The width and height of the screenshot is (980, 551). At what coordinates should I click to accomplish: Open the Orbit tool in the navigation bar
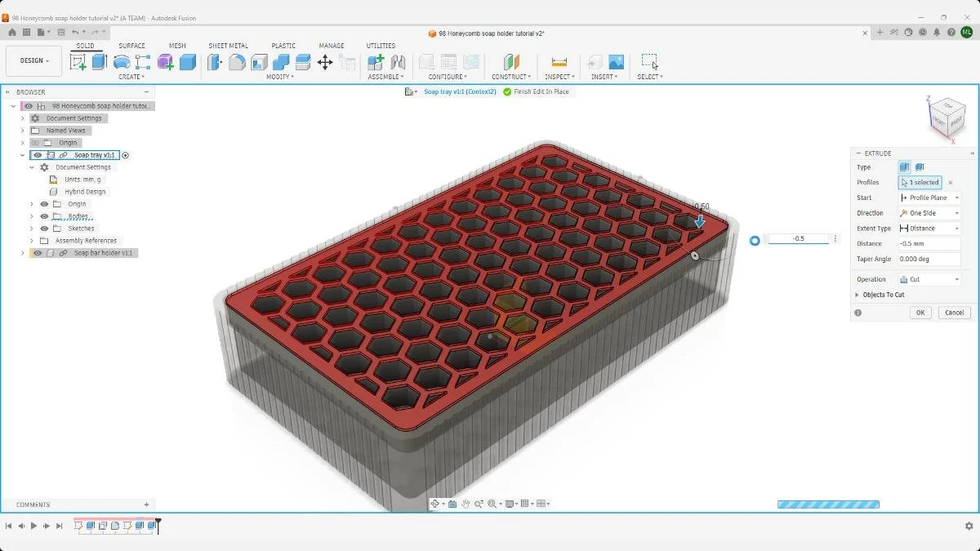tap(436, 504)
